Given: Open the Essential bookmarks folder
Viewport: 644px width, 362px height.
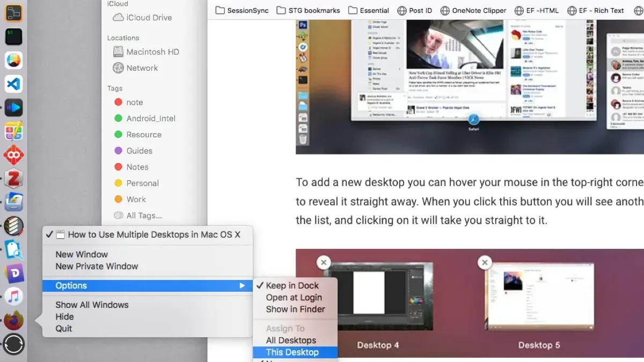Looking at the screenshot, I should click(368, 10).
